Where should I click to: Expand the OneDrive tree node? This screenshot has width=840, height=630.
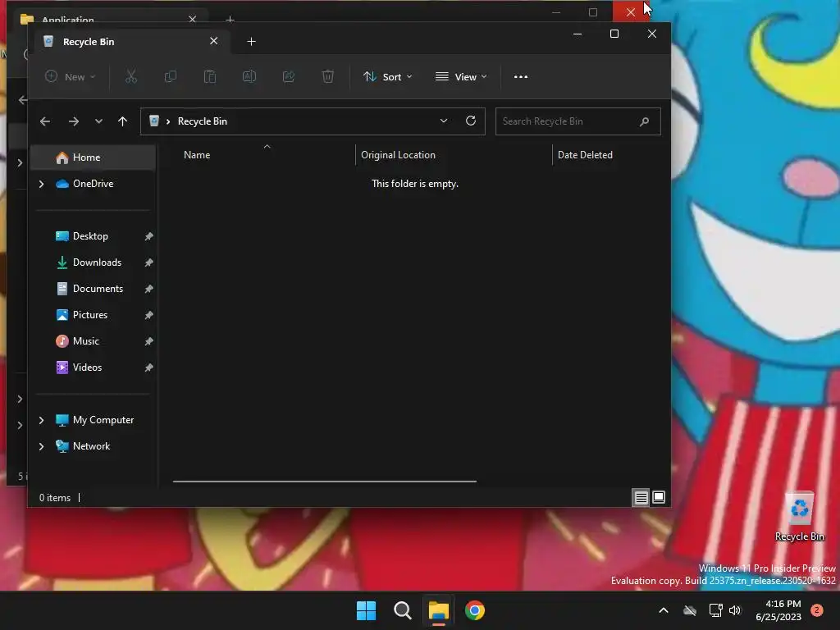tap(41, 184)
